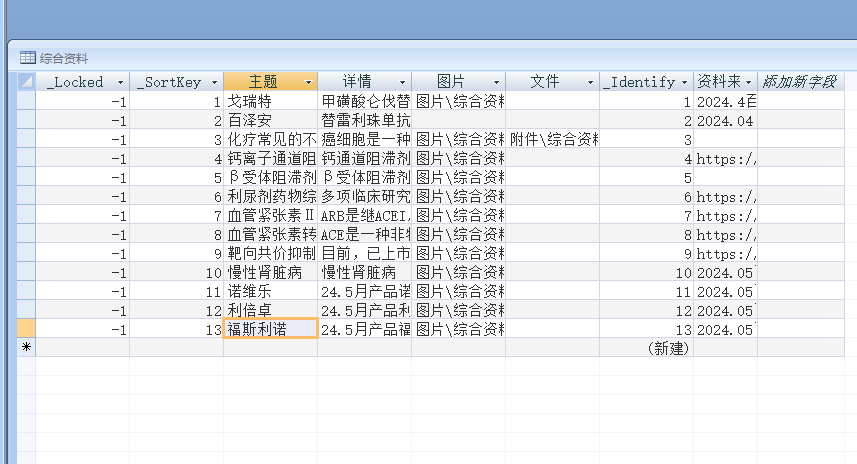Open the _Identify column dropdown arrow
Viewport: 857px width, 464px height.
pyautogui.click(x=684, y=82)
